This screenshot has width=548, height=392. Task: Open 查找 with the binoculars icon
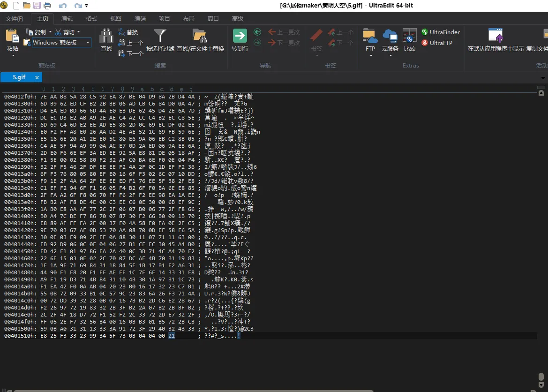click(x=106, y=39)
